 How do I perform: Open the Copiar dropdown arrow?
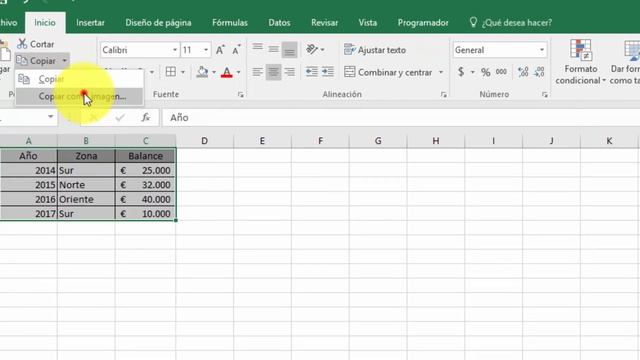coord(64,61)
